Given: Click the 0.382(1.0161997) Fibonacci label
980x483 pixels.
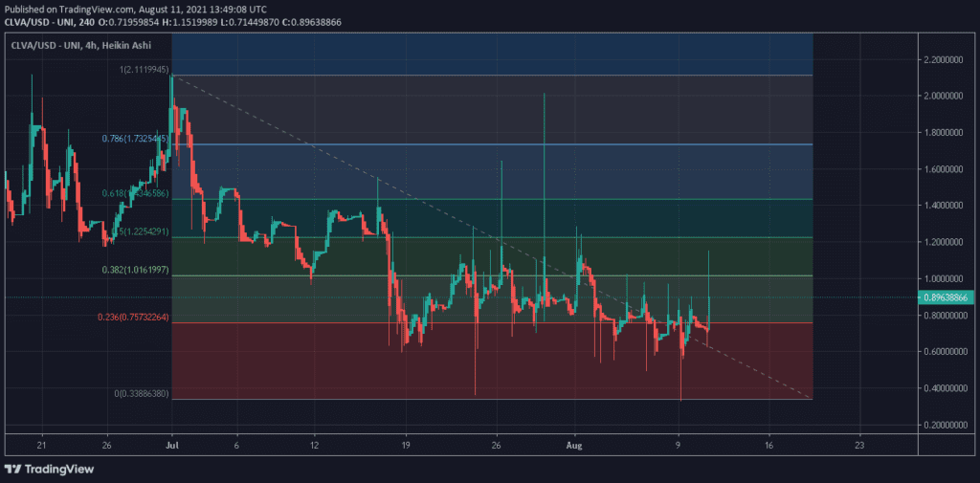Looking at the screenshot, I should [x=135, y=270].
